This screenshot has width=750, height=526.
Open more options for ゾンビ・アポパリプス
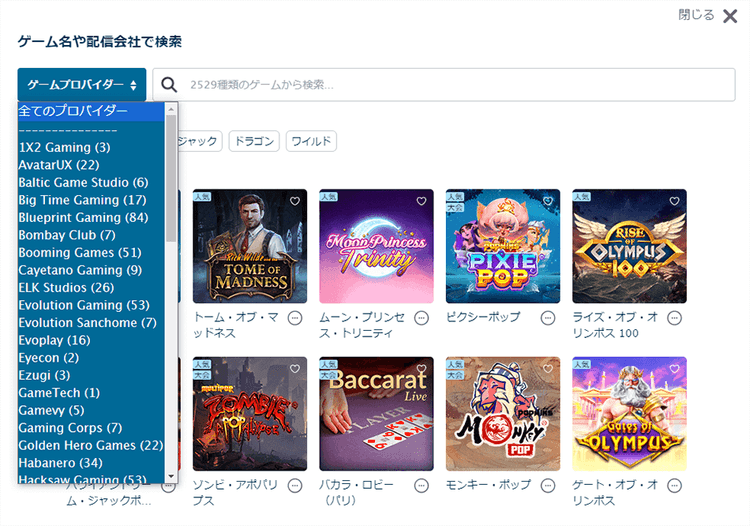coord(295,486)
